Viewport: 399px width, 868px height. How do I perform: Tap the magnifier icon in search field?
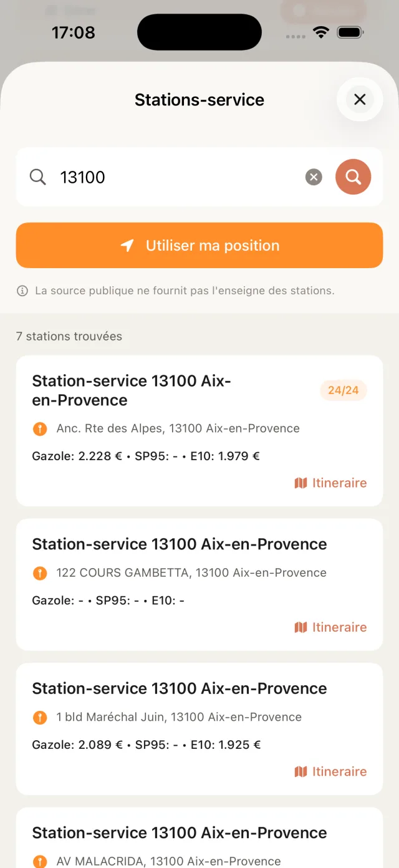coord(38,177)
